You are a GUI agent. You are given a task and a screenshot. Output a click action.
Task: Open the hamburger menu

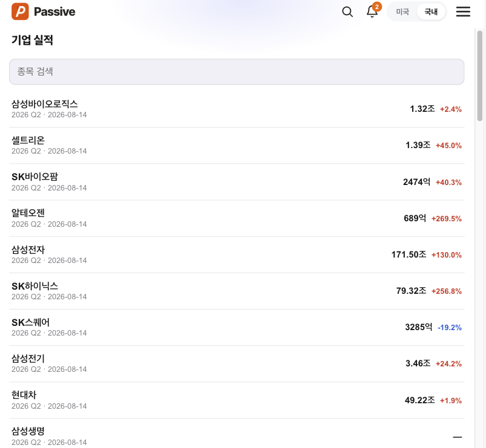point(463,11)
